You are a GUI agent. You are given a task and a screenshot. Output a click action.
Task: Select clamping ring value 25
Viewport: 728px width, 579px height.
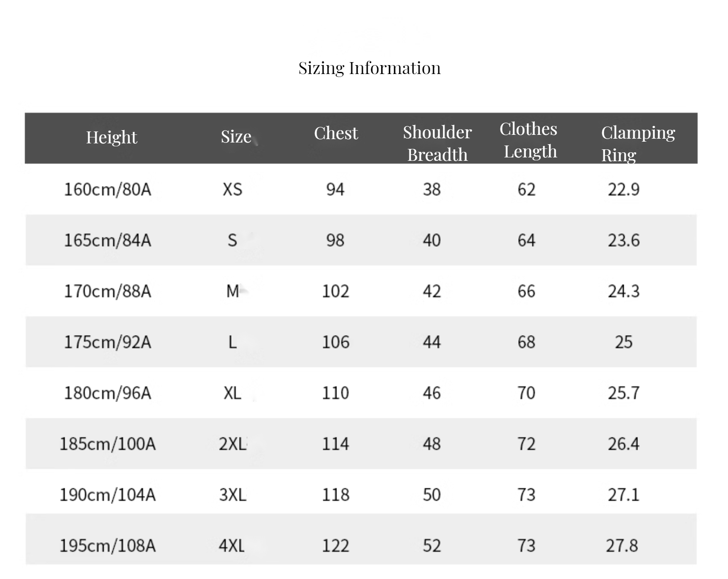tap(624, 342)
